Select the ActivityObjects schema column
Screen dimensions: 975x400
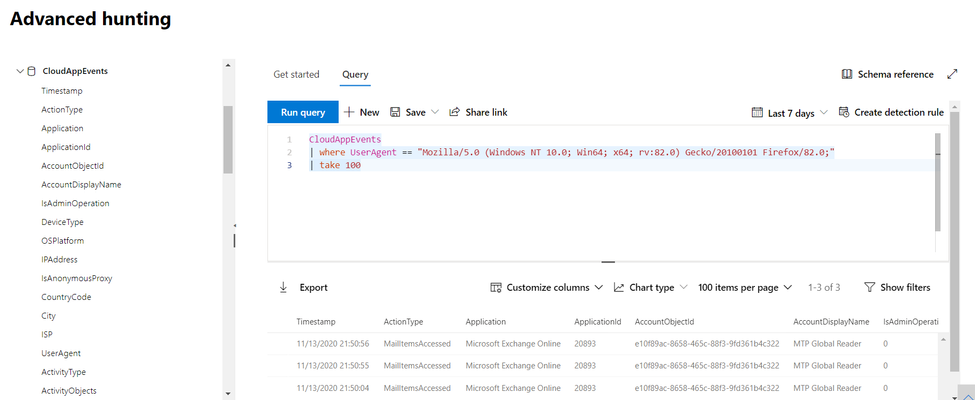click(68, 391)
